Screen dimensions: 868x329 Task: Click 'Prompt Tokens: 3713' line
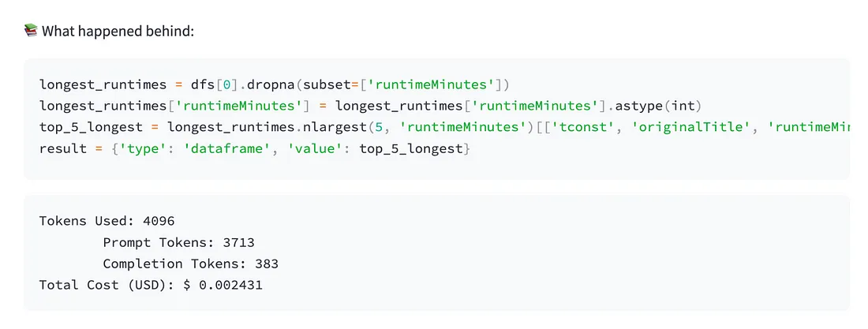(x=179, y=242)
